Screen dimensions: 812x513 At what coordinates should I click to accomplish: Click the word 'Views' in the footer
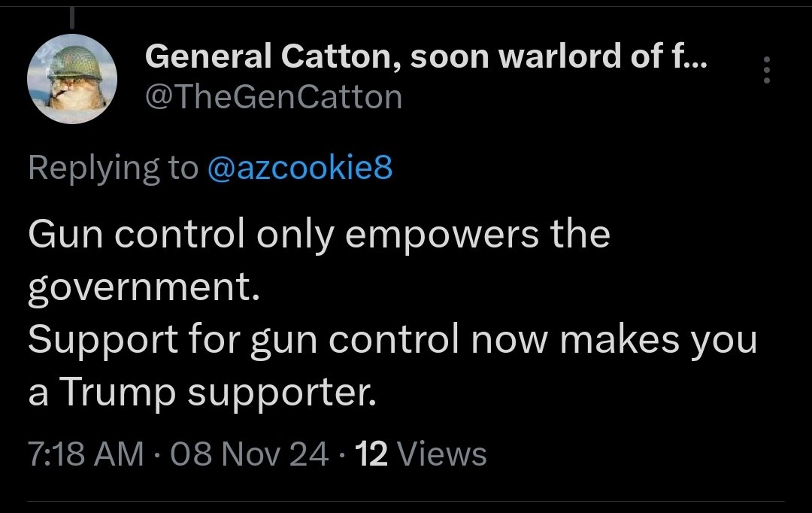[x=442, y=454]
